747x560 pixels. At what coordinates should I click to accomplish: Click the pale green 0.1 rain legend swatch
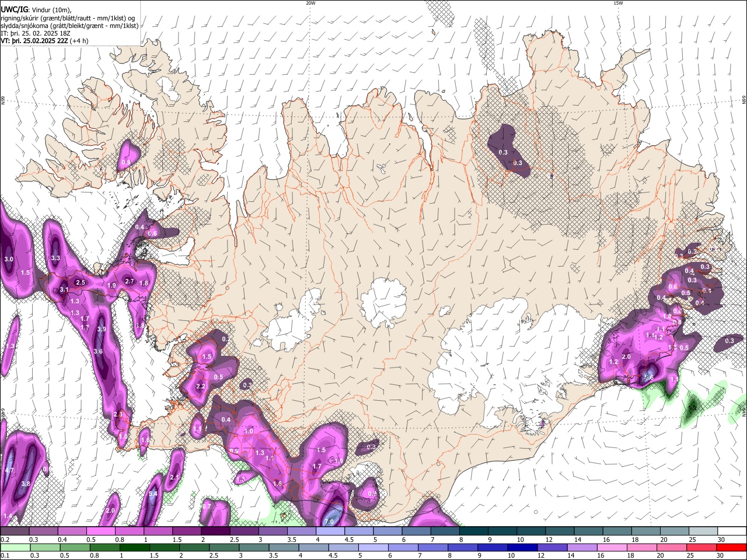(15, 547)
